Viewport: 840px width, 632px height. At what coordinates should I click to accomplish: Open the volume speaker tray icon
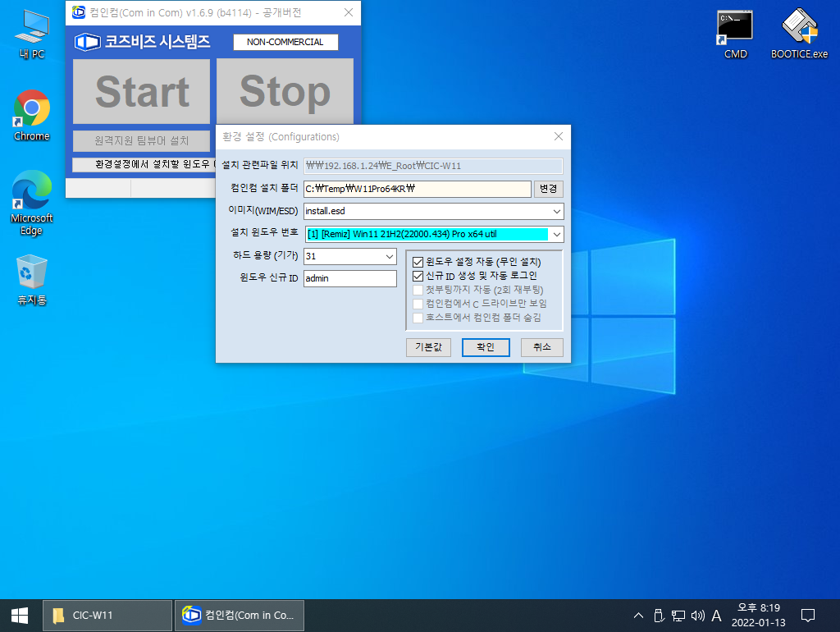697,616
